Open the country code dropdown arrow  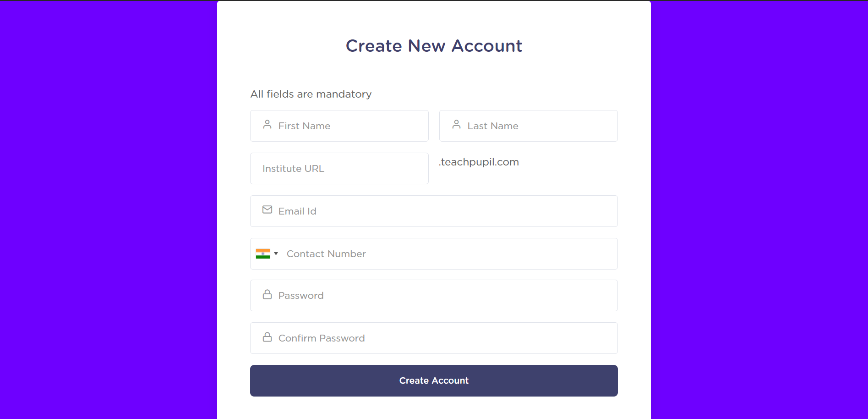pos(276,254)
